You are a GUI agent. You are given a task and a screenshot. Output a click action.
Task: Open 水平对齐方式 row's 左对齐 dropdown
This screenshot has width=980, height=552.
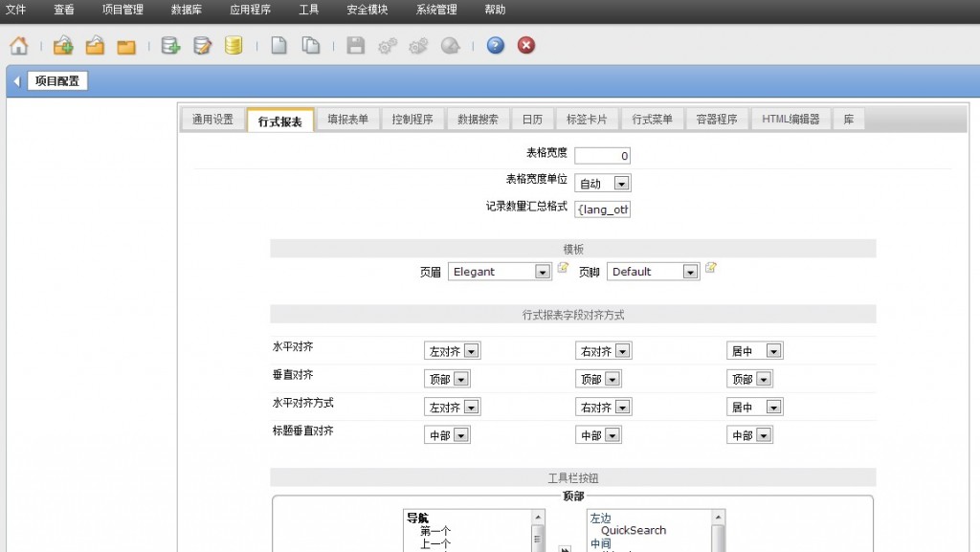tap(452, 408)
